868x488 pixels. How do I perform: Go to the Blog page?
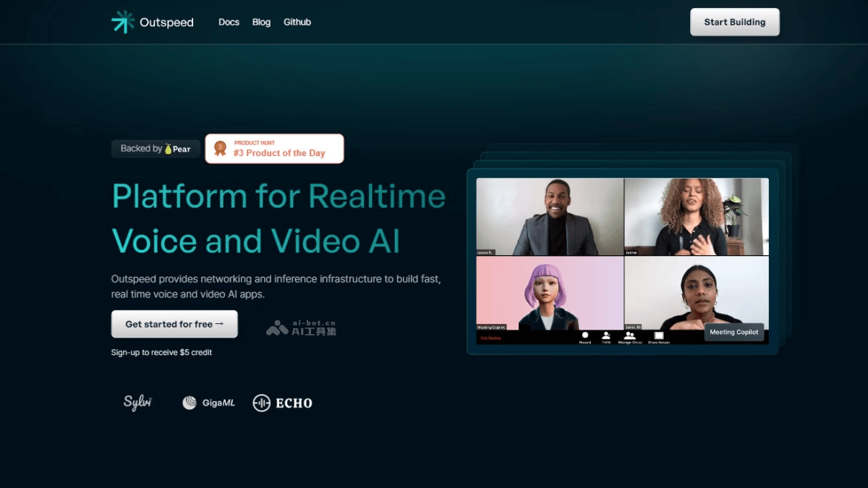tap(261, 22)
